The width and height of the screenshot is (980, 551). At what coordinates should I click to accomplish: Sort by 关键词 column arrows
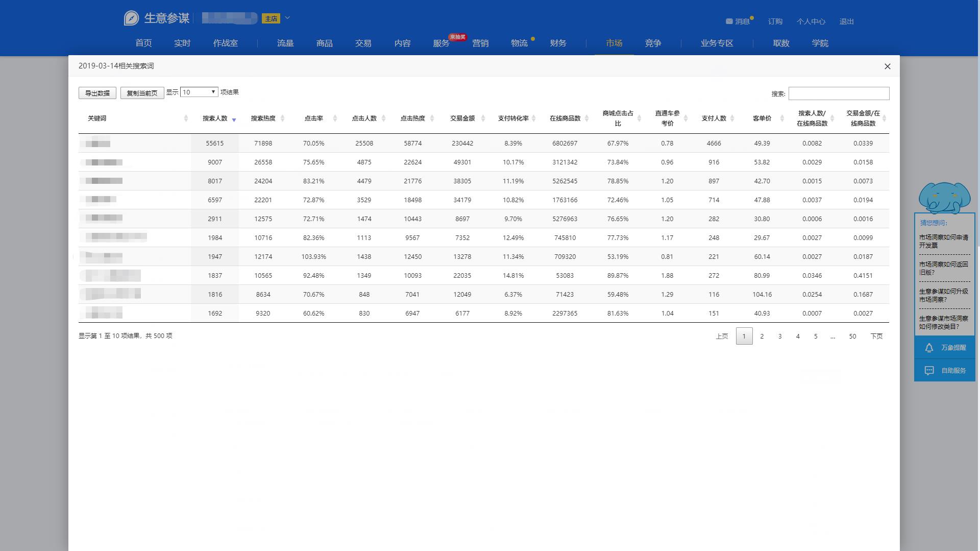[186, 118]
